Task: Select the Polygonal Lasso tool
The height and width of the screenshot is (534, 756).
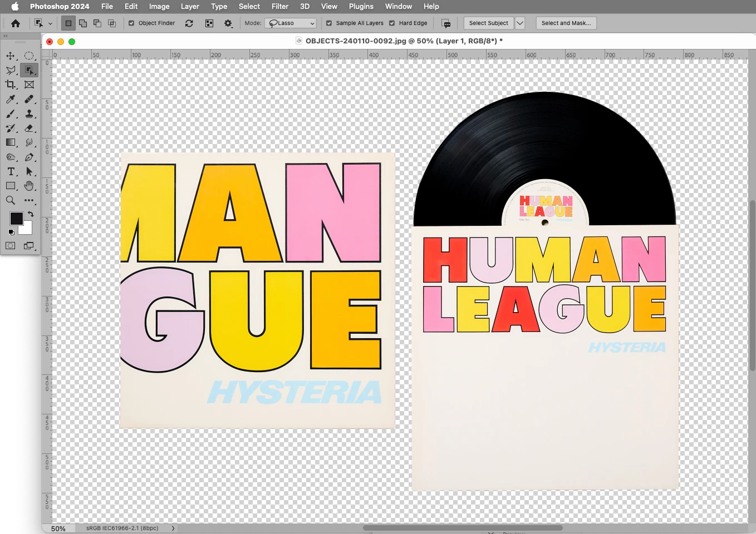Action: pos(11,70)
